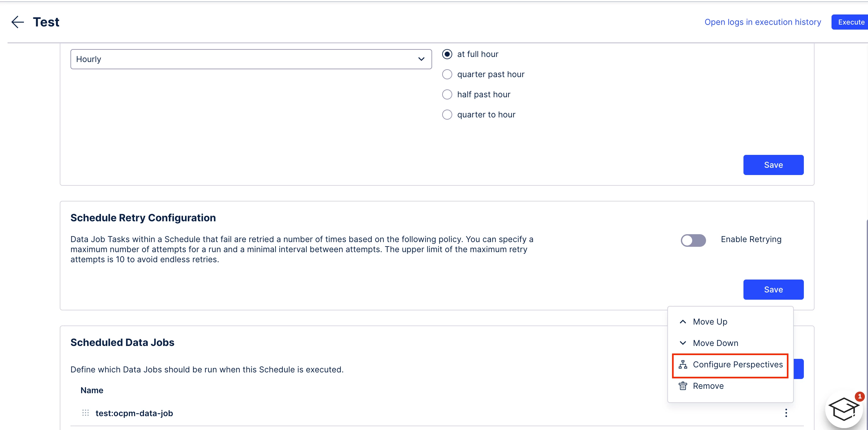868x430 pixels.
Task: Open the Hourly frequency dropdown
Action: tap(251, 59)
